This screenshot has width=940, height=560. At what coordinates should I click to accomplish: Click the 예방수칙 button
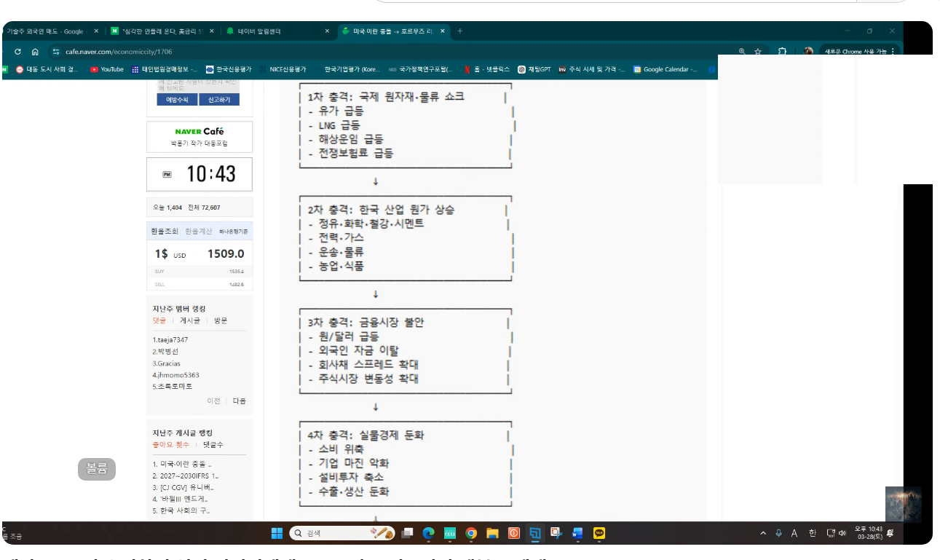click(177, 100)
